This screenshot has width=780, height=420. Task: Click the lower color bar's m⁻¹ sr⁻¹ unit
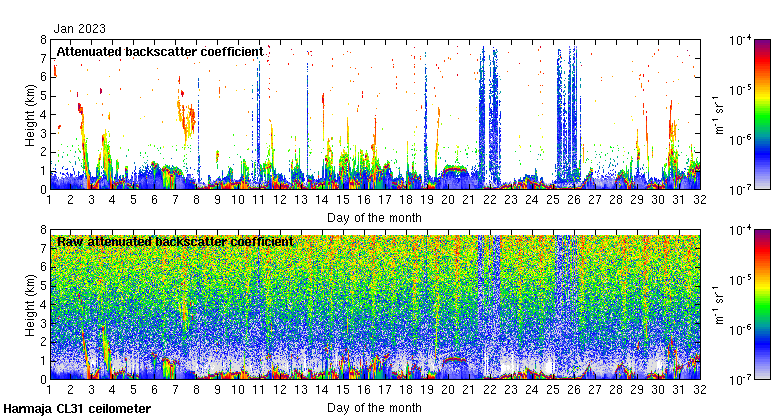pos(719,305)
